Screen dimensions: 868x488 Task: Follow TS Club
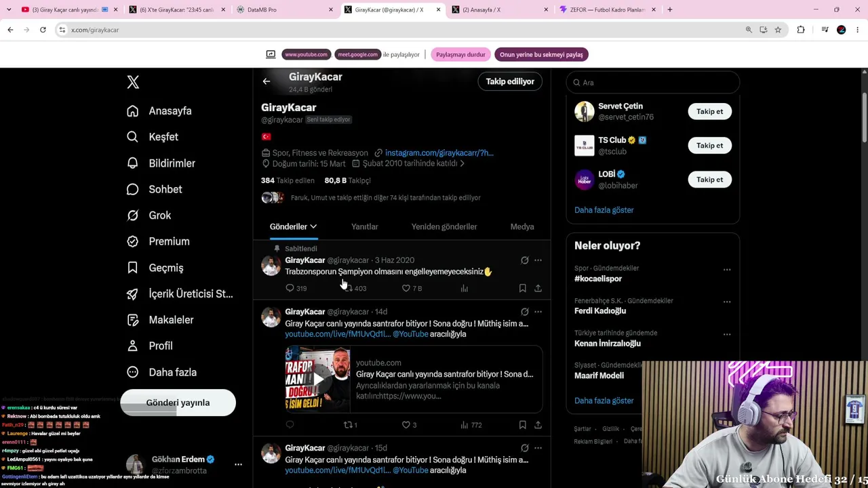pyautogui.click(x=709, y=145)
